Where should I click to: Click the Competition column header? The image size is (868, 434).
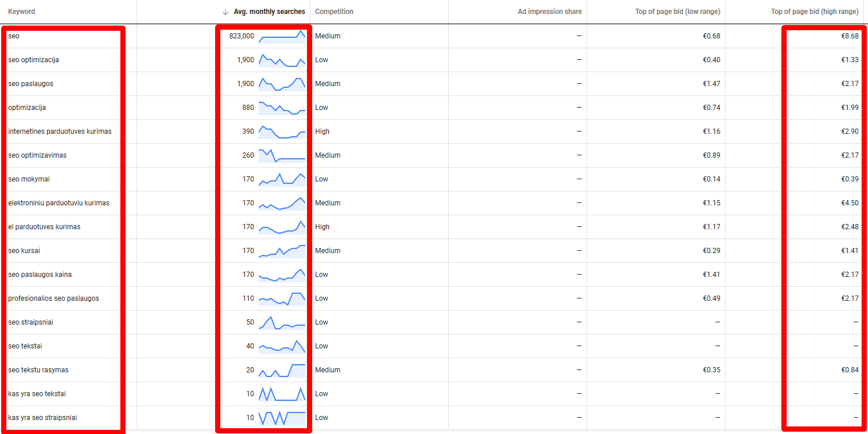point(334,12)
